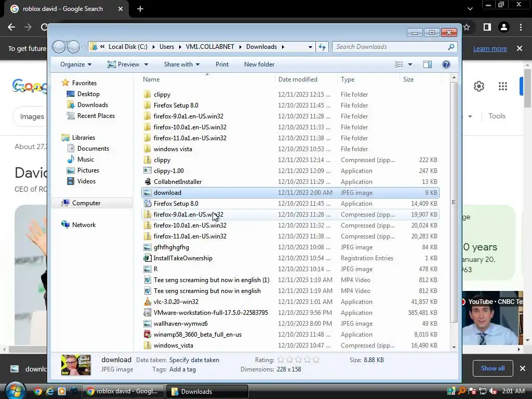Image resolution: width=532 pixels, height=399 pixels.
Task: Click the muted volume tray icon
Action: (493, 391)
